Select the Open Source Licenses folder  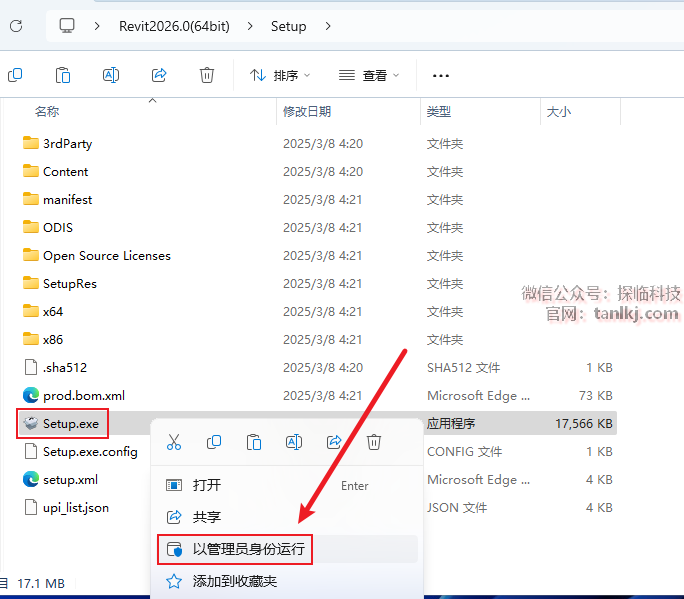click(x=106, y=255)
